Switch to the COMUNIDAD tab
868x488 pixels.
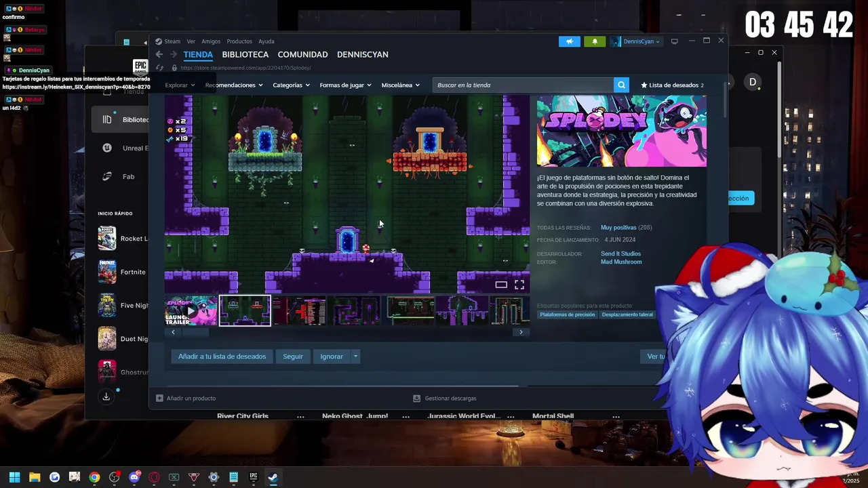[x=302, y=54]
